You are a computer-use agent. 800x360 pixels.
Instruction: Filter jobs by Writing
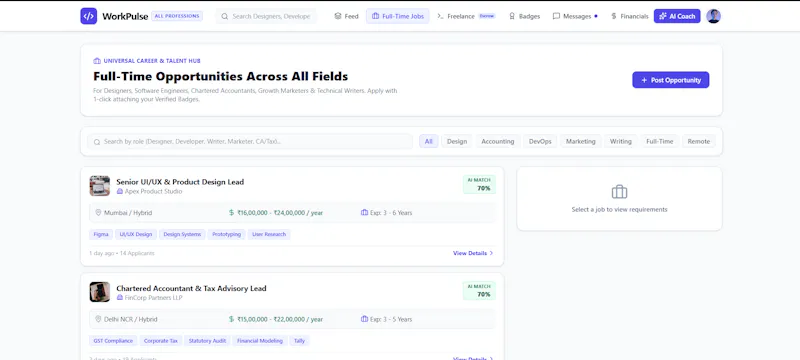coord(620,141)
